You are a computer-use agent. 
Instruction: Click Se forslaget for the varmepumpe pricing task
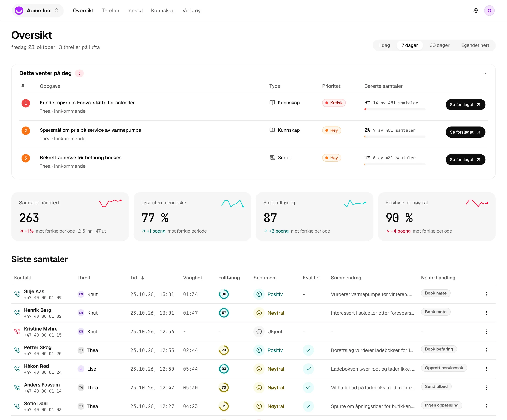(465, 132)
